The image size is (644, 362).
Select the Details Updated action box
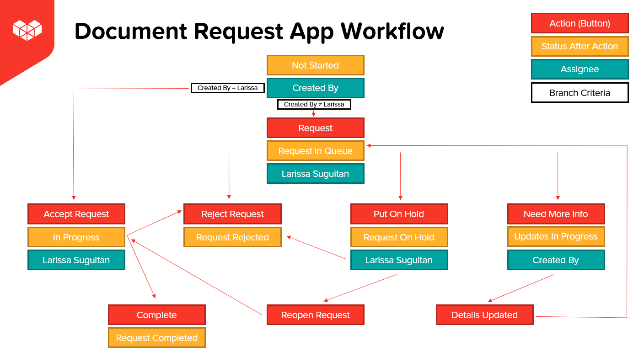[x=484, y=314]
